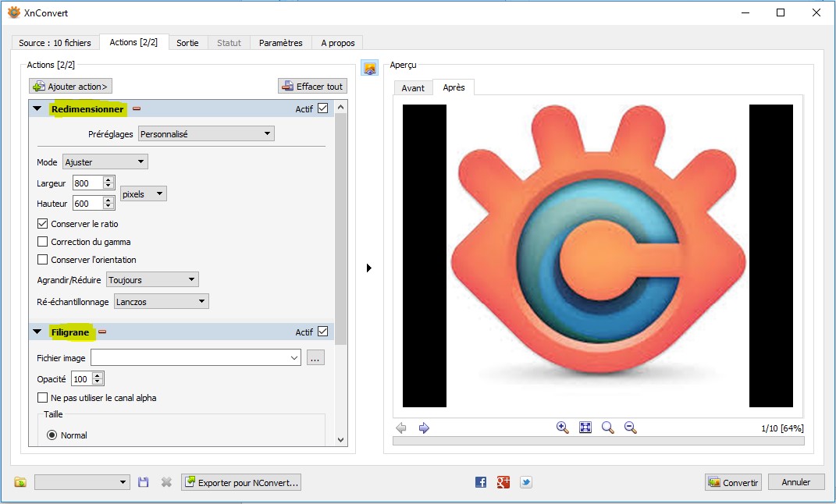Select the Normal size radio button
Screen dimensions: 836x504
pos(52,435)
